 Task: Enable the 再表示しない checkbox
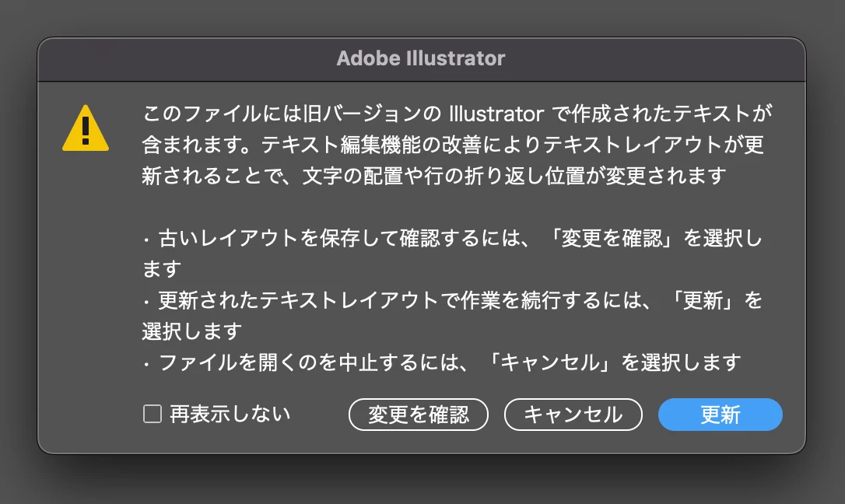pos(153,414)
